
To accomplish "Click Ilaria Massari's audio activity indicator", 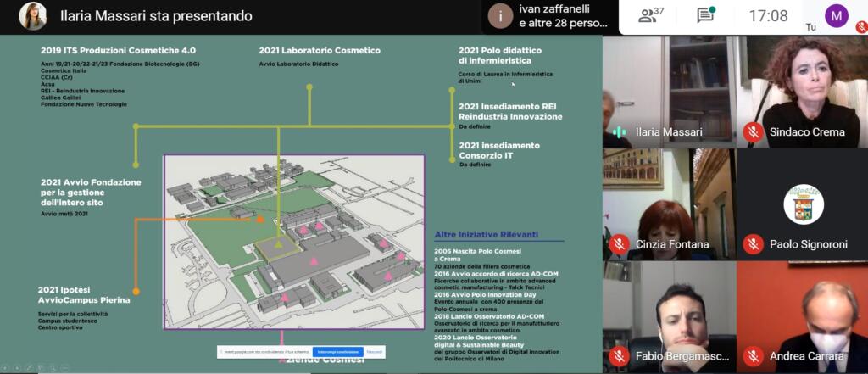I will pos(620,131).
